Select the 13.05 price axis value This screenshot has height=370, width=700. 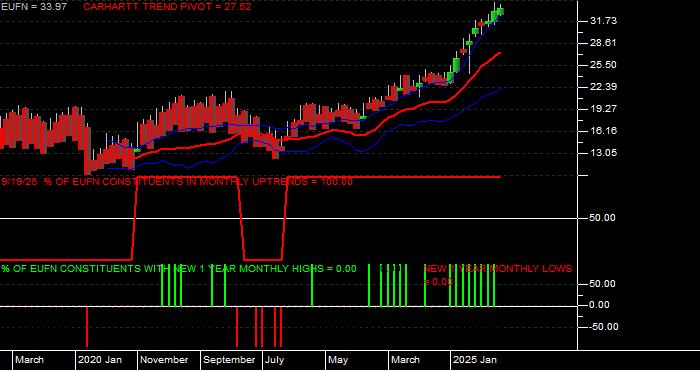click(x=603, y=153)
